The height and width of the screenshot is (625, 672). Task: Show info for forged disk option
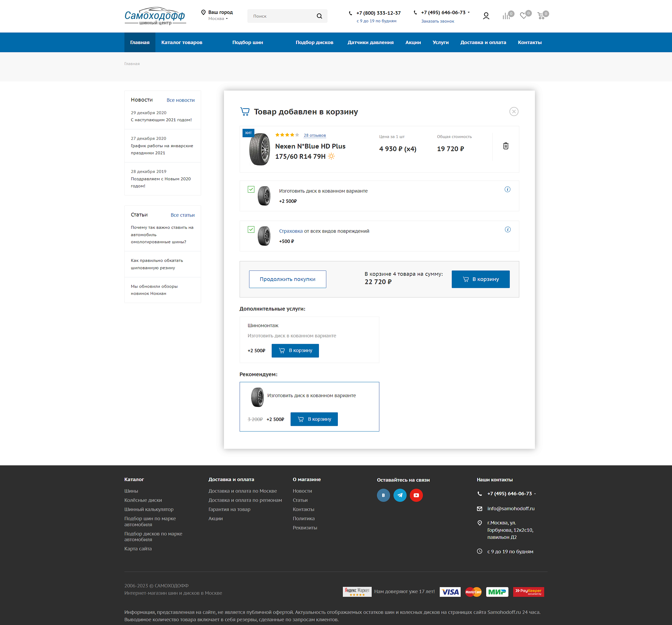[x=507, y=189]
